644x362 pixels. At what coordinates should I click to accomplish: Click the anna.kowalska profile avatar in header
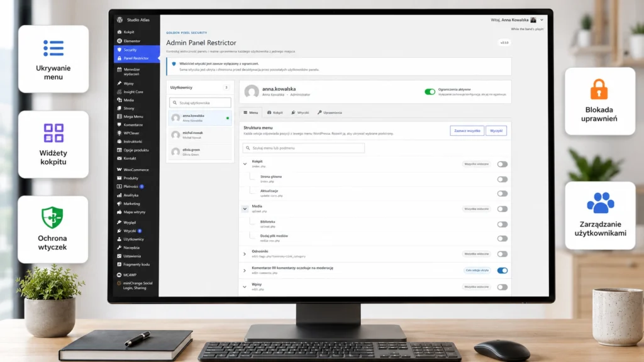point(252,91)
